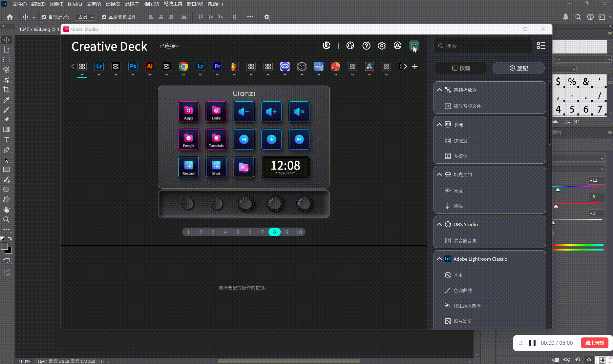Select the Premiere Pro profile icon

[217, 67]
